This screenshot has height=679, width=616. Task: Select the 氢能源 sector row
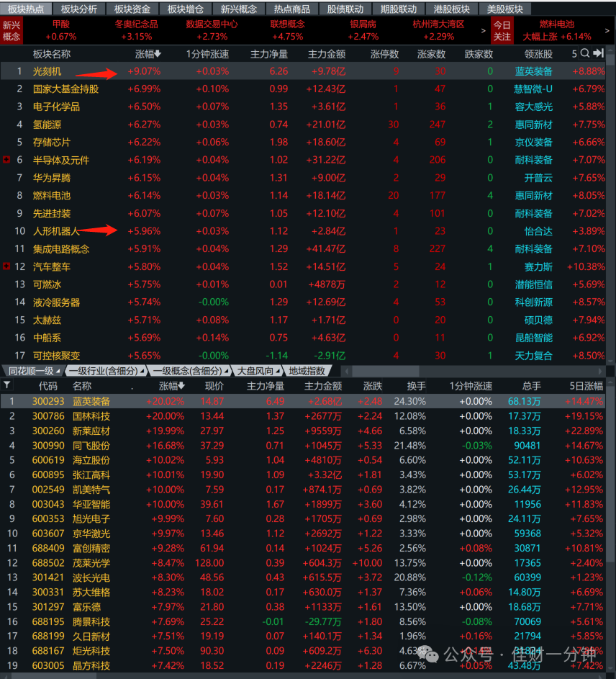point(303,125)
